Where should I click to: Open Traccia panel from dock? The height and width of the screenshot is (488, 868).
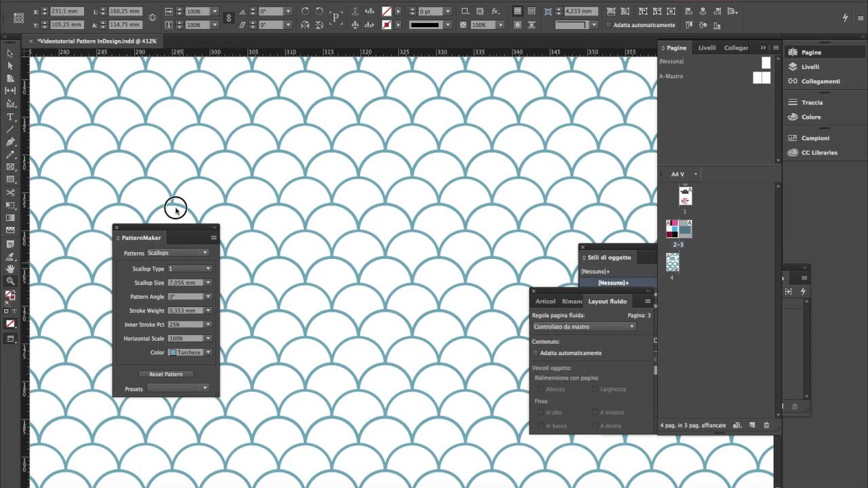point(812,102)
